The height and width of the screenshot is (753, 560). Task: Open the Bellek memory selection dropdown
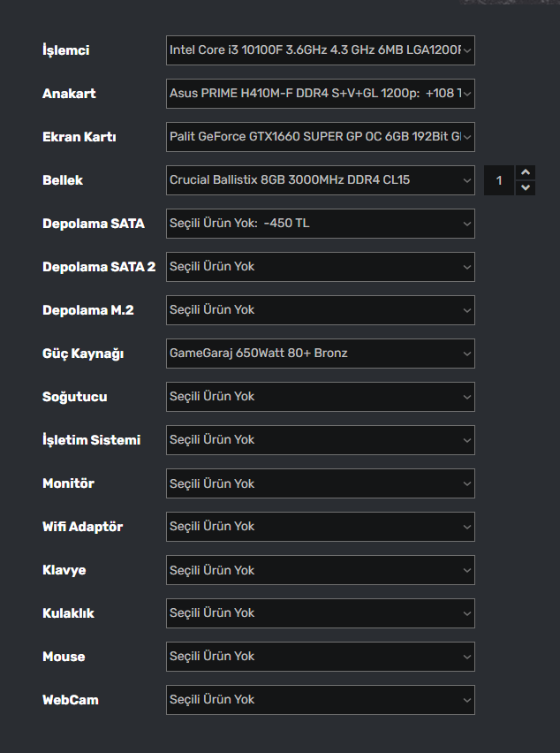tap(320, 180)
